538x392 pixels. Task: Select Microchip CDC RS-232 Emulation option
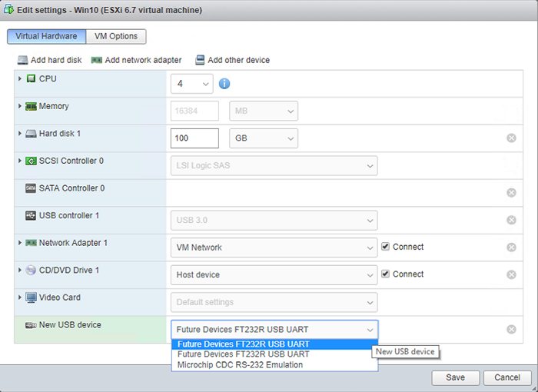click(x=240, y=364)
